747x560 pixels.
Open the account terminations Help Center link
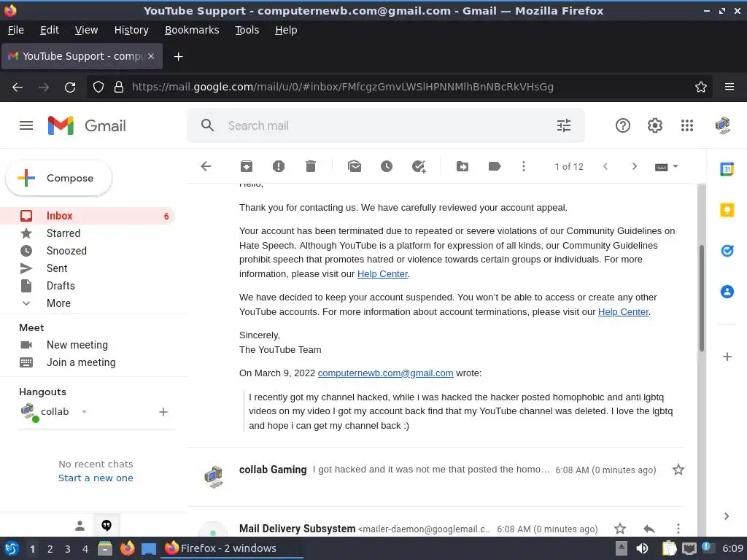[x=623, y=312]
